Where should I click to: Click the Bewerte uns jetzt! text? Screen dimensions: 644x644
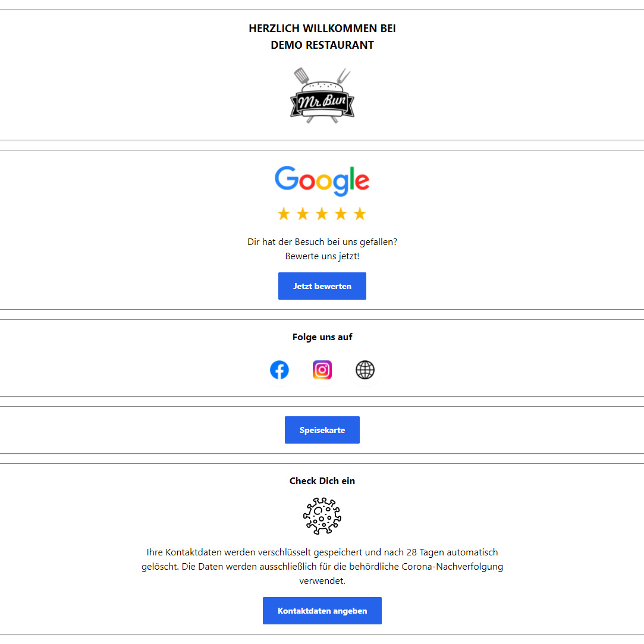[x=322, y=256]
